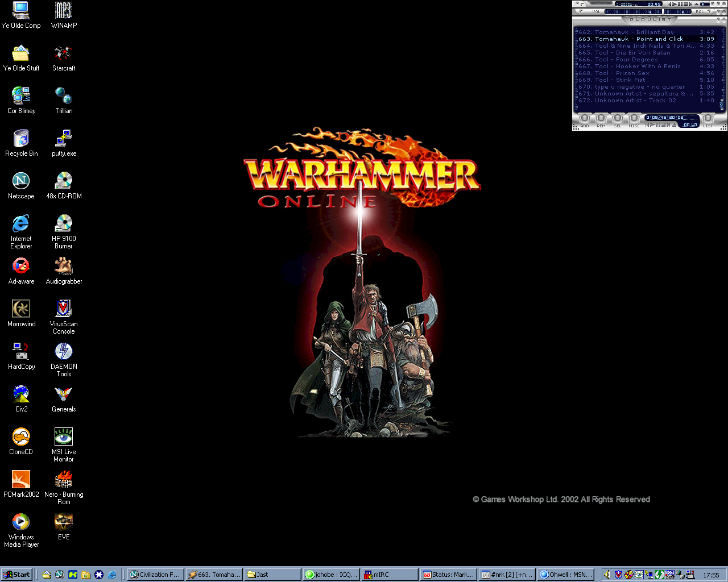Viewport: 728px width, 582px height.
Task: Select track 662 Tomahawk - Brilliant Day
Action: tap(646, 32)
